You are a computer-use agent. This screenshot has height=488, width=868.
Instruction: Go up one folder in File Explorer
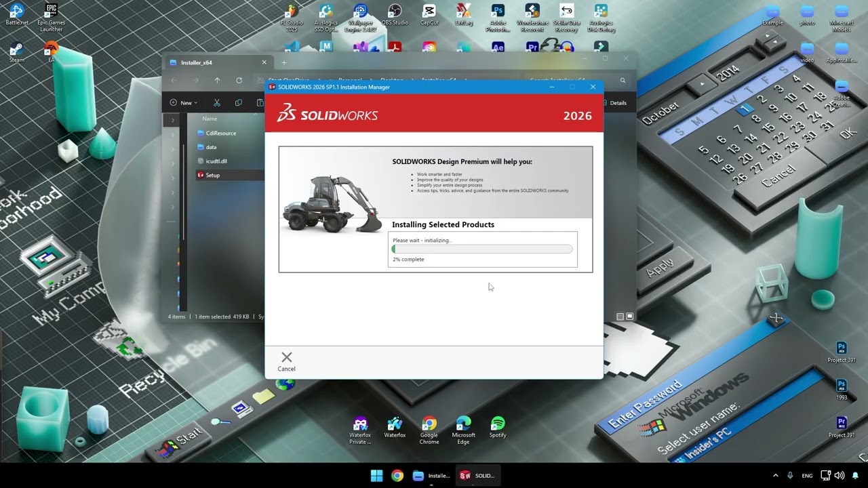[217, 80]
